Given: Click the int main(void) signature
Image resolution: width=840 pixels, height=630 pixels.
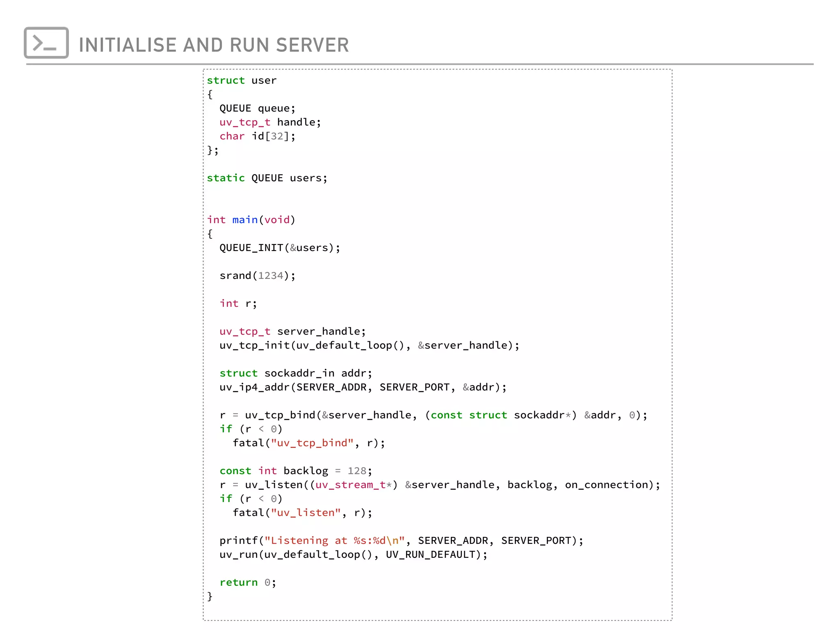Looking at the screenshot, I should 251,220.
